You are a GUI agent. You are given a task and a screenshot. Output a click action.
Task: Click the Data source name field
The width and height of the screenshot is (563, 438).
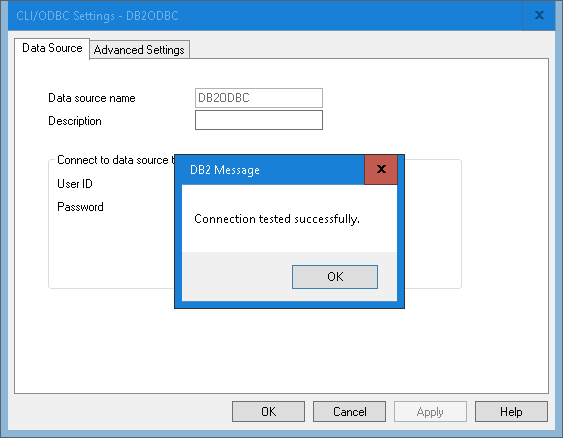[x=259, y=98]
